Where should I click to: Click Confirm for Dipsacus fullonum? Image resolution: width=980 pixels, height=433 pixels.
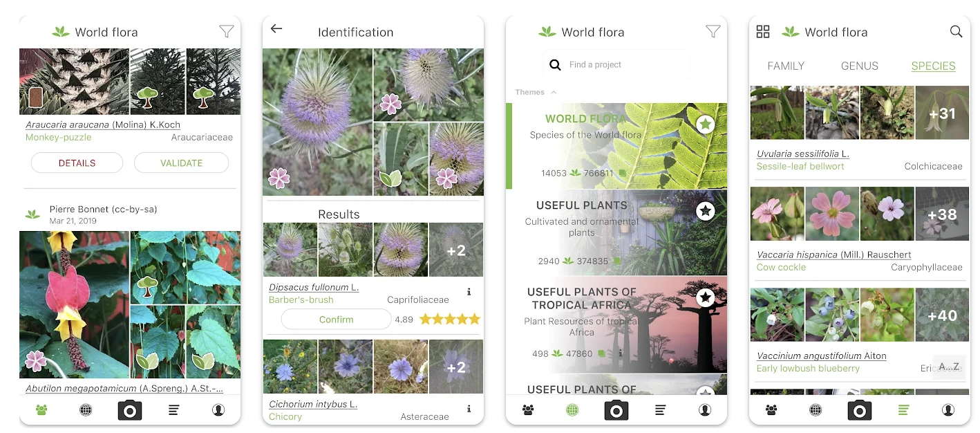pyautogui.click(x=336, y=320)
